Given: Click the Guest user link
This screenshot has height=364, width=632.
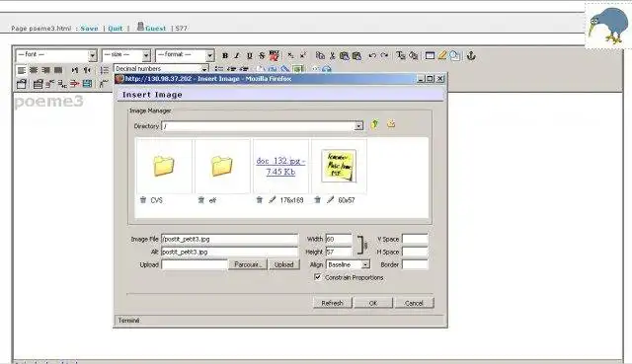Looking at the screenshot, I should coord(155,29).
